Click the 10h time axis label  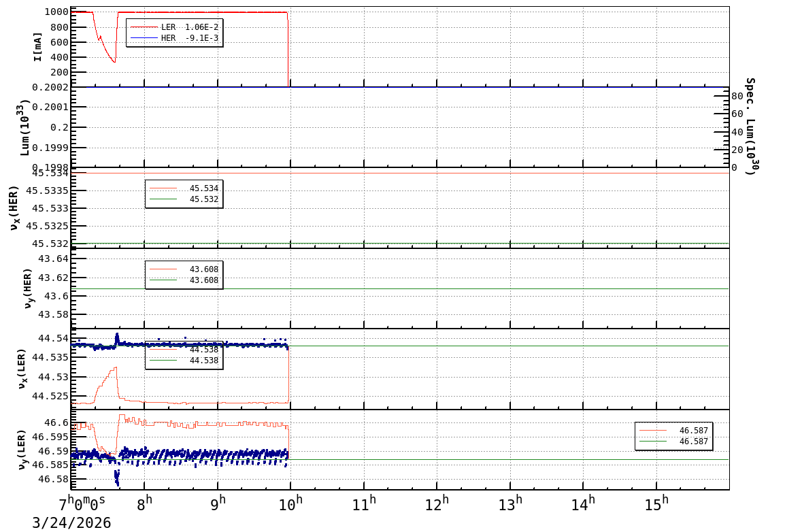pos(290,504)
